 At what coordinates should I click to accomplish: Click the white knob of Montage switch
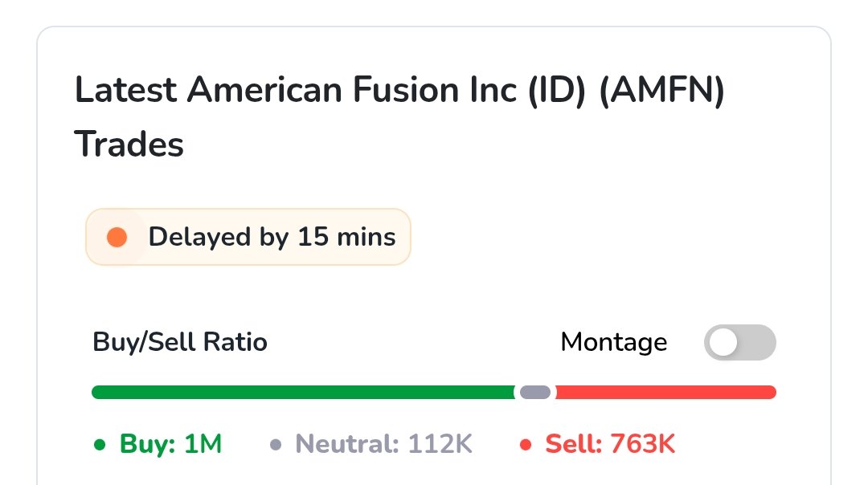coord(723,342)
